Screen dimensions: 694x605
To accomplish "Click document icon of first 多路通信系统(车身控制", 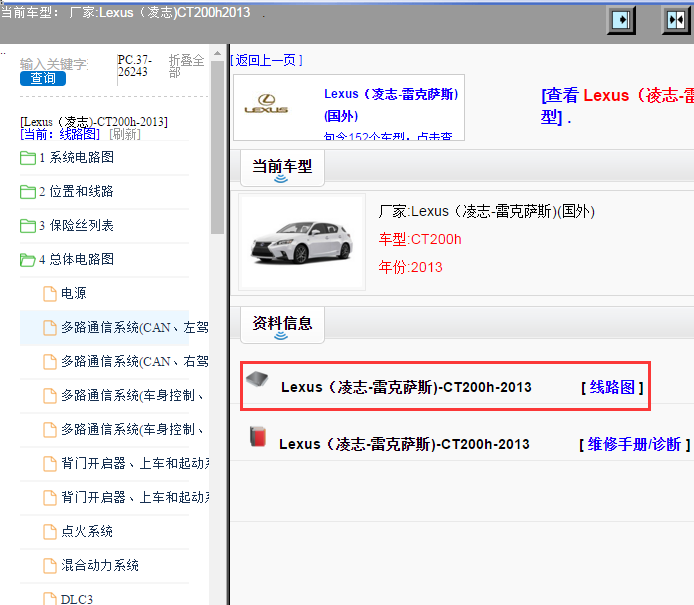I will (50, 396).
